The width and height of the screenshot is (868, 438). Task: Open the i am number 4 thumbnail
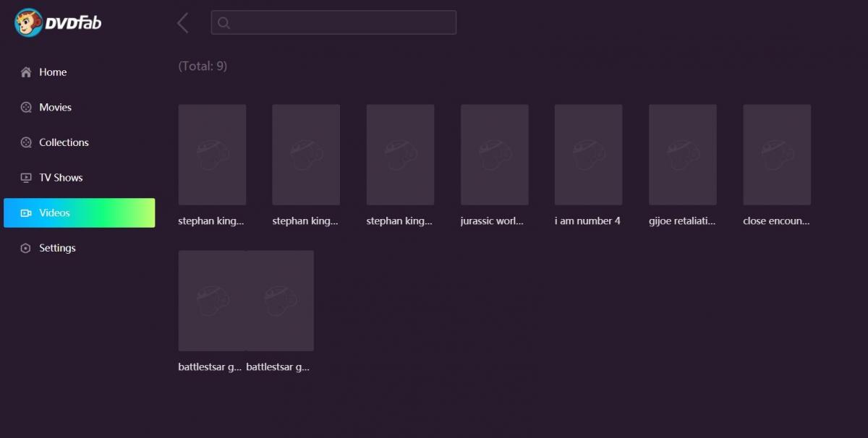tap(589, 155)
